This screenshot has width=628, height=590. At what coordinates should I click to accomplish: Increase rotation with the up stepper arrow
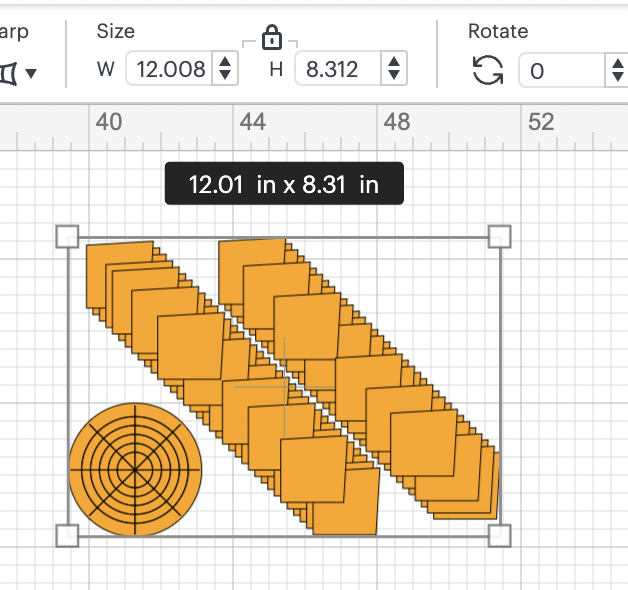pos(618,64)
